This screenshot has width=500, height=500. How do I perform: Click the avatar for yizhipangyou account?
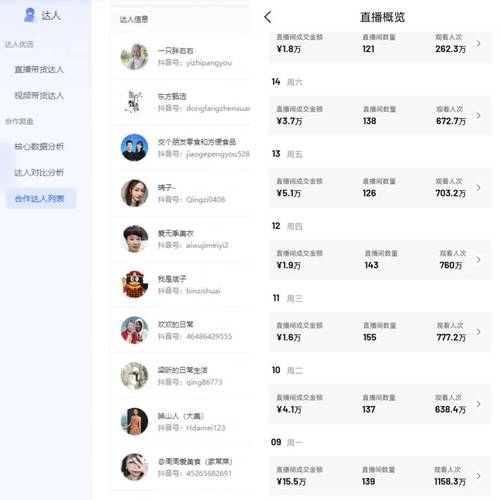pos(134,56)
